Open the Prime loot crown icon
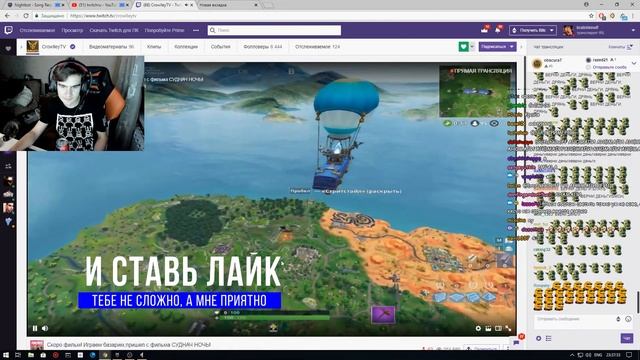Viewport: 640px width, 360px height. pyautogui.click(x=484, y=30)
